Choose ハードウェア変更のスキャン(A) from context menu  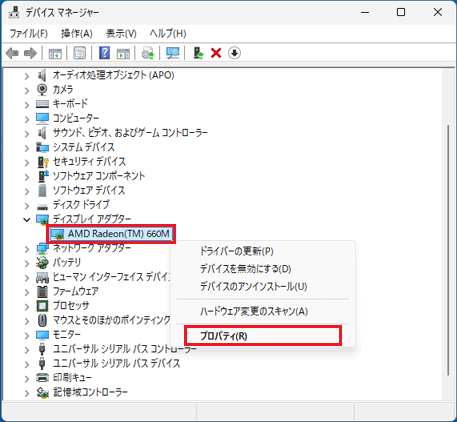(x=254, y=311)
